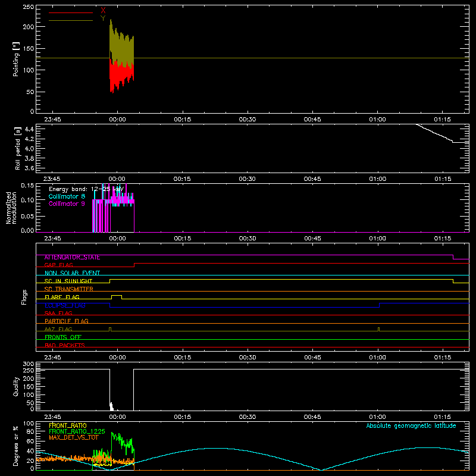
Task: Click the Degrees or % axis title
Action: (x=16, y=446)
